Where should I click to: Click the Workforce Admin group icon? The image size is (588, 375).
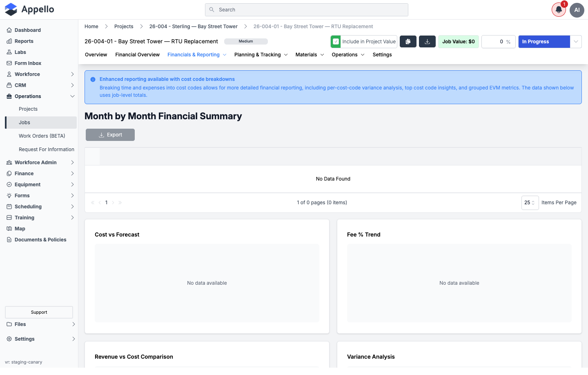click(9, 163)
